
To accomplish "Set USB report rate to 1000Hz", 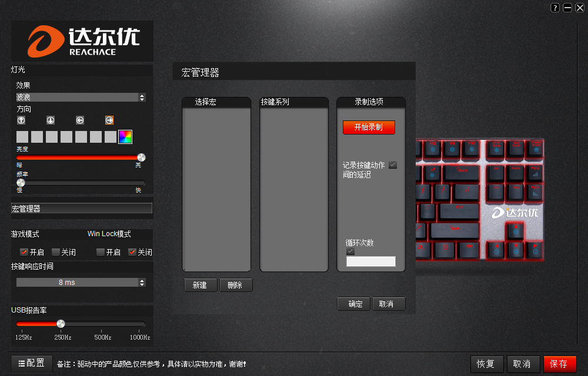I will (x=140, y=324).
